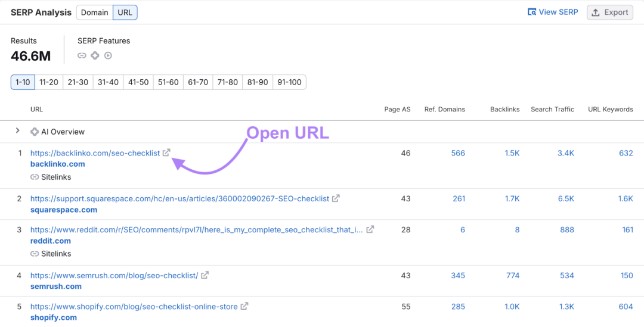This screenshot has width=644, height=327.
Task: Click the video SERP feature icon
Action: (x=108, y=55)
